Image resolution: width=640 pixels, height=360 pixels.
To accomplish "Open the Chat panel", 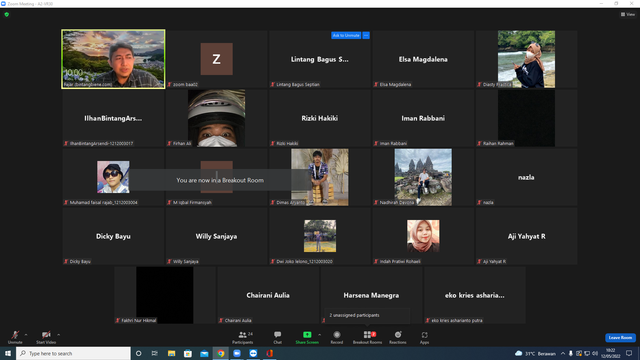I will point(278,337).
